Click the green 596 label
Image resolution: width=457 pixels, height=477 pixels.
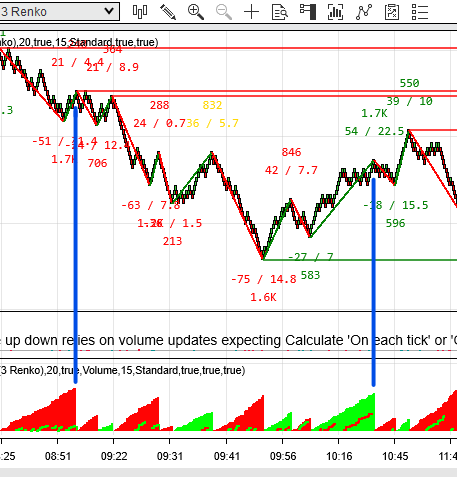click(396, 223)
